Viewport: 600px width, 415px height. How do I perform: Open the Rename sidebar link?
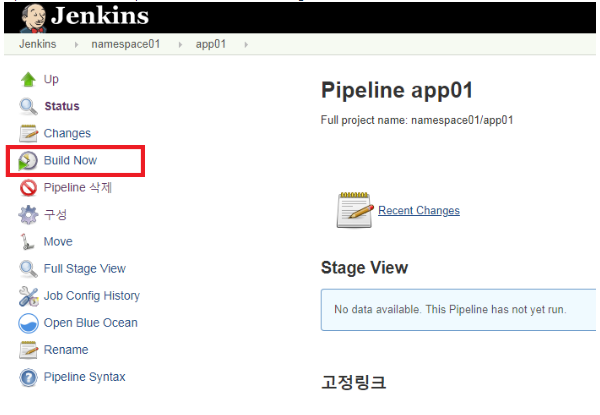point(66,350)
